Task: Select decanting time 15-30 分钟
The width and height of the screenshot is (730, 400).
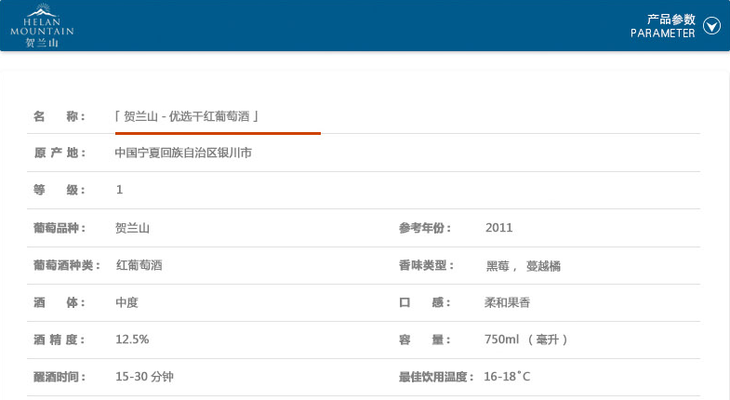Action: (x=145, y=377)
